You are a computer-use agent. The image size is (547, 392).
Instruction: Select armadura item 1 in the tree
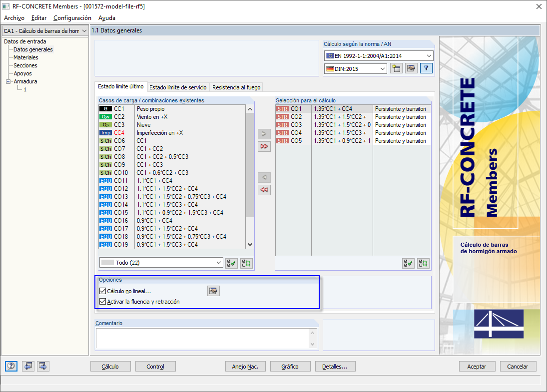tap(25, 89)
